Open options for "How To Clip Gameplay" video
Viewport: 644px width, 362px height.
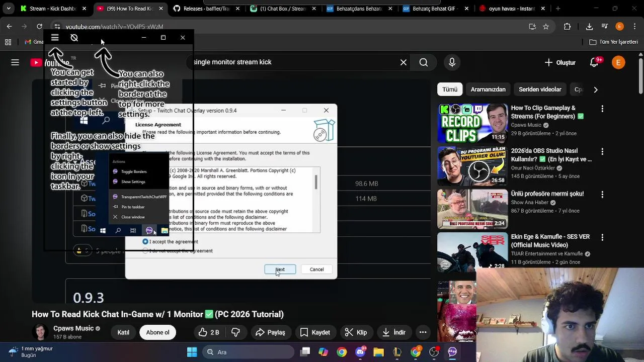(603, 109)
